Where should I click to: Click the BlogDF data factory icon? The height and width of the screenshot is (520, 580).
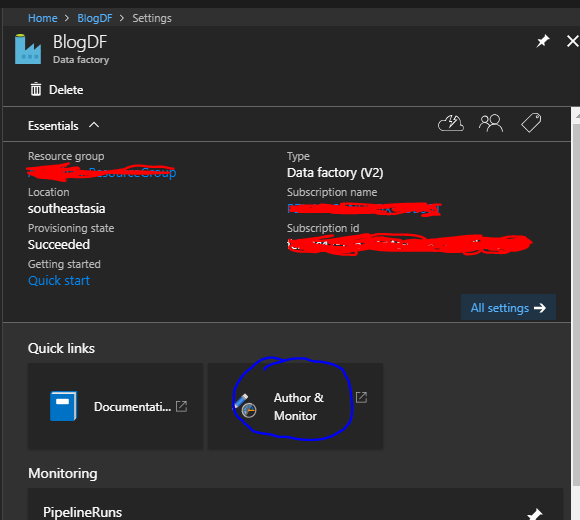(28, 49)
